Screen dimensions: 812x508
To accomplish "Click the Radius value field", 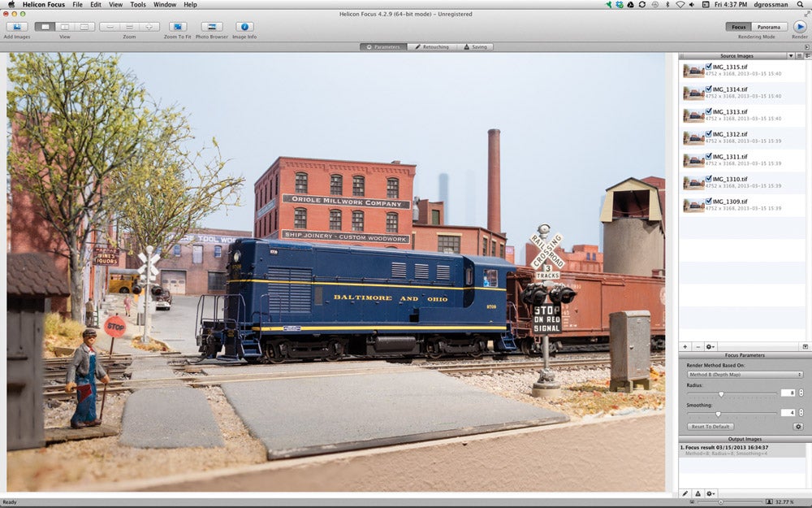I will tap(788, 393).
